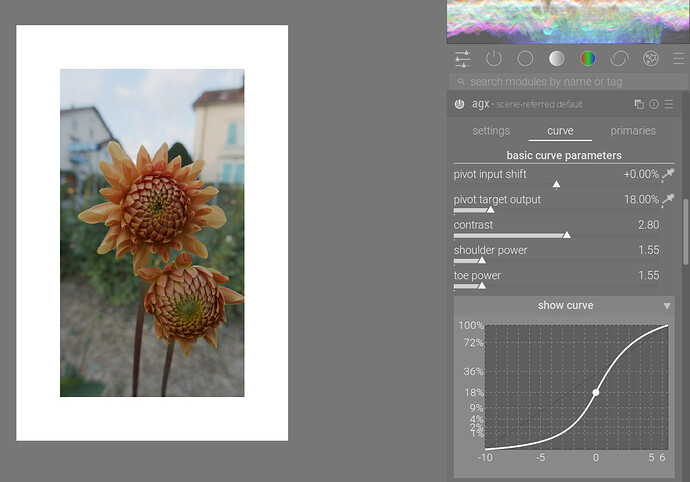Open the agx module presets menu
690x482 pixels.
[669, 104]
